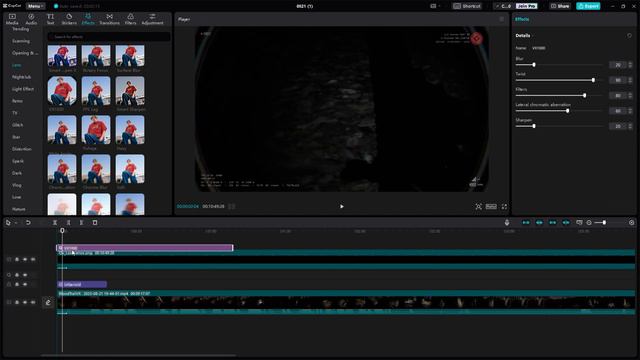Select the Light Effect category
This screenshot has height=360, width=640.
coord(23,89)
